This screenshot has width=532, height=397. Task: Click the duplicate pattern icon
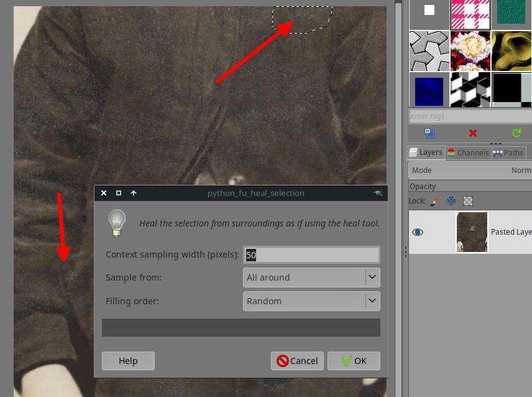pyautogui.click(x=429, y=133)
